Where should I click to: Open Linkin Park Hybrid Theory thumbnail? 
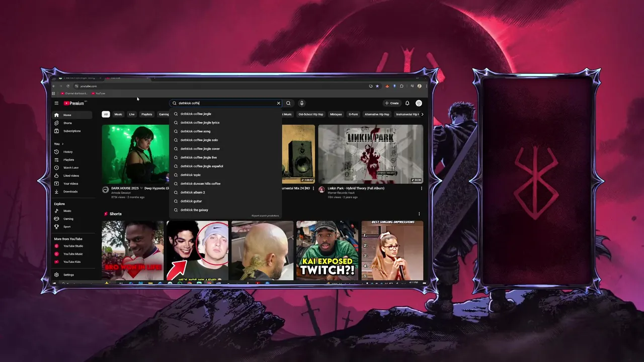tap(370, 154)
